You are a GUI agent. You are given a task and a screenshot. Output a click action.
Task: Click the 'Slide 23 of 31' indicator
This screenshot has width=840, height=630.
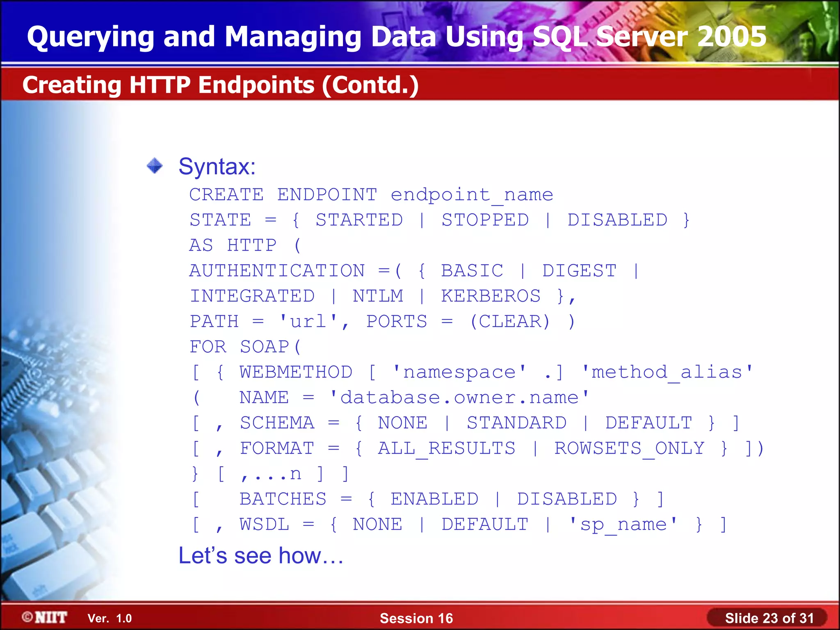769,618
